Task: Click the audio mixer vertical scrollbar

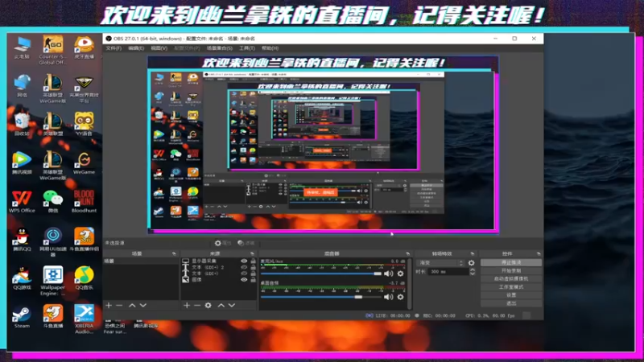Action: point(409,283)
